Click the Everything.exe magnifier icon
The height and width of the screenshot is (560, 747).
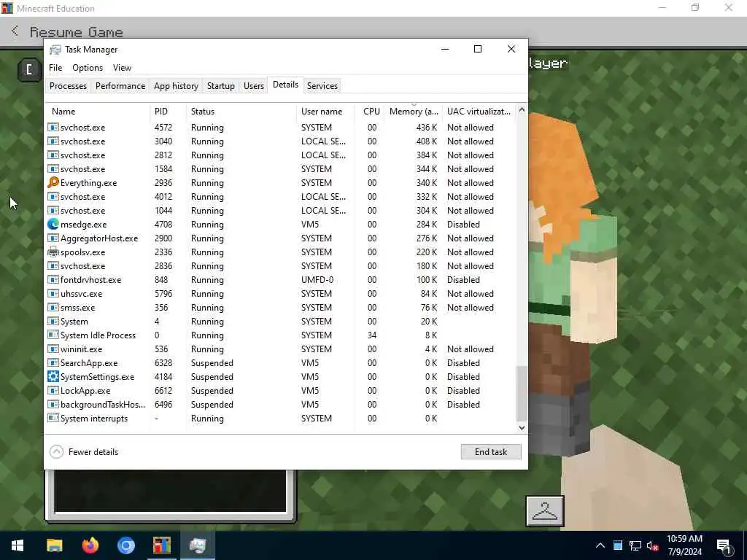(53, 183)
